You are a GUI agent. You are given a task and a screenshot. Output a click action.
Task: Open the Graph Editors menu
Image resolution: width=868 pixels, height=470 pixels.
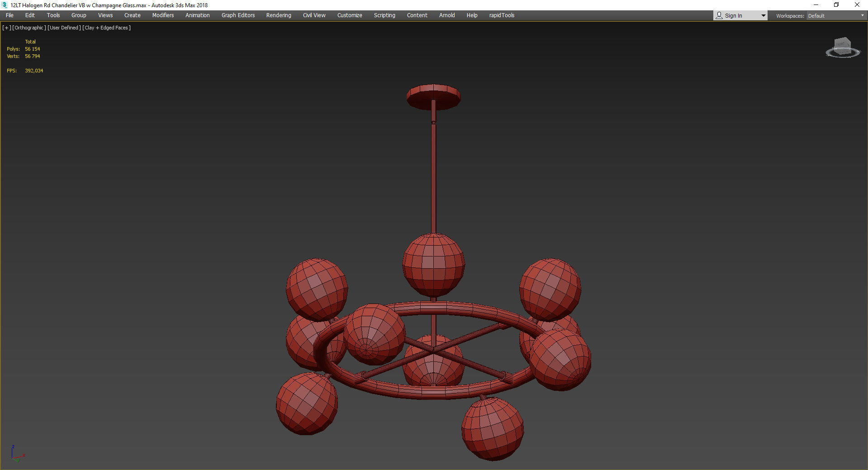click(x=238, y=15)
